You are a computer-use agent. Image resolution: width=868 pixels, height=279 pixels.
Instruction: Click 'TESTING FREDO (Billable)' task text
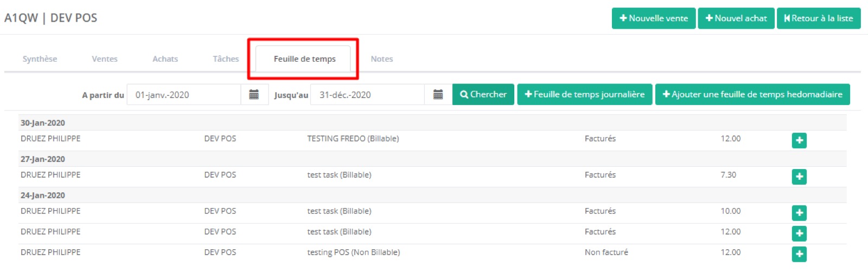point(353,139)
